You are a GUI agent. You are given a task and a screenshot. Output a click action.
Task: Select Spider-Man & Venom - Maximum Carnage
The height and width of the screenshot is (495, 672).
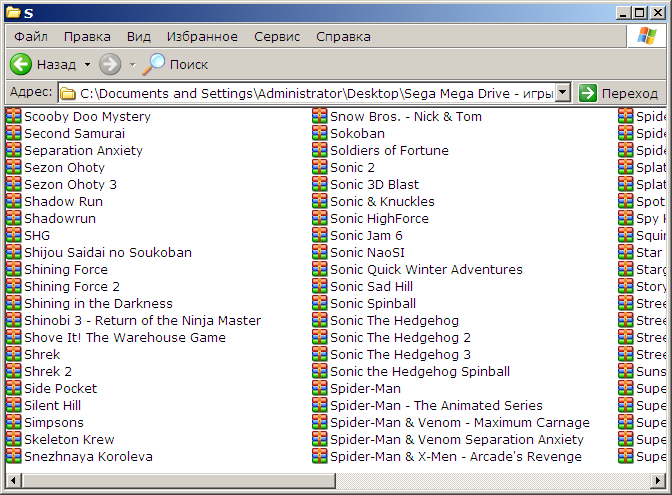(x=460, y=423)
